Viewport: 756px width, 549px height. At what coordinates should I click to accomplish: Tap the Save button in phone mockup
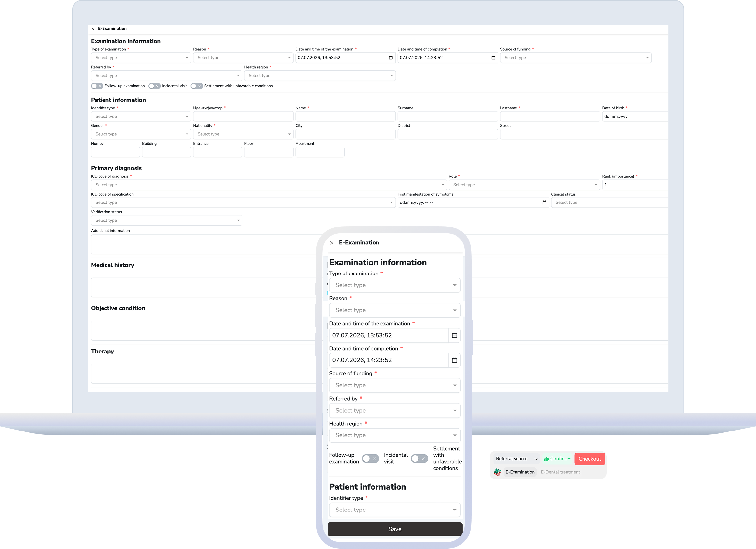pyautogui.click(x=395, y=529)
